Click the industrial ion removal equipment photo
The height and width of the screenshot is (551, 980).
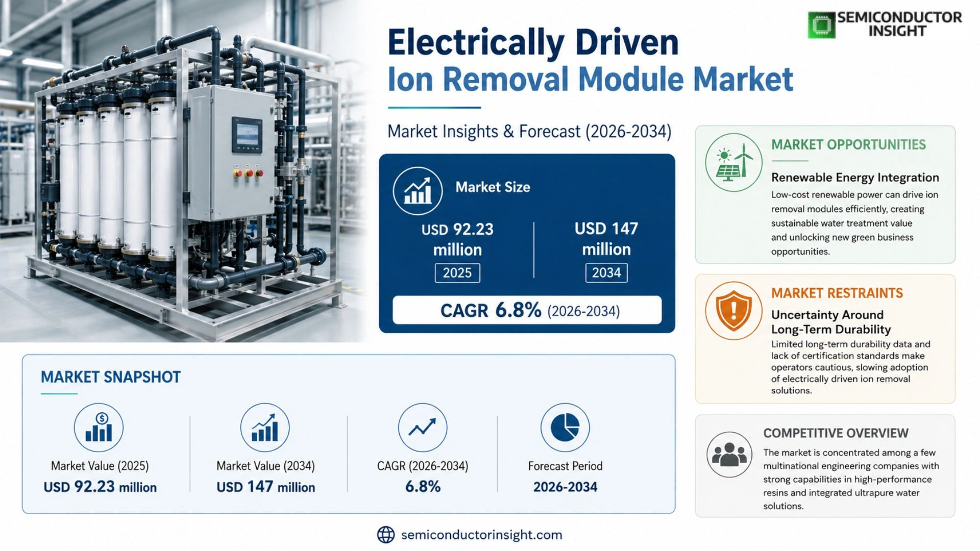click(x=184, y=171)
